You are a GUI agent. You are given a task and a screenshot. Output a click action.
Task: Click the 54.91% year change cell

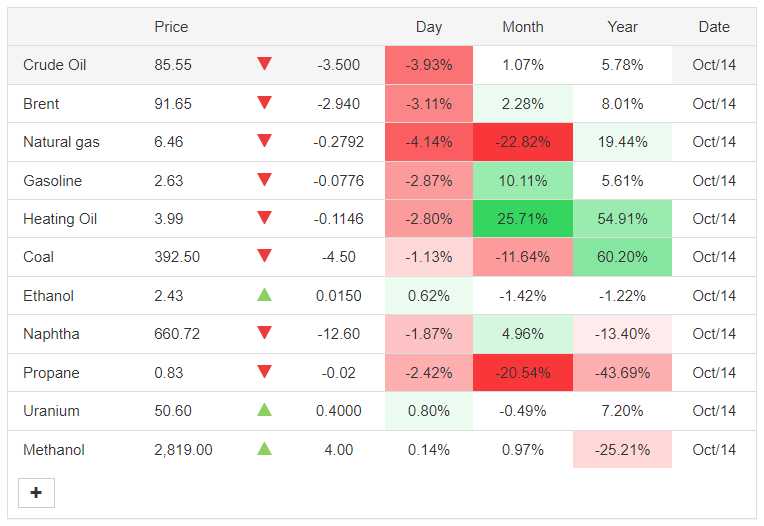(622, 219)
